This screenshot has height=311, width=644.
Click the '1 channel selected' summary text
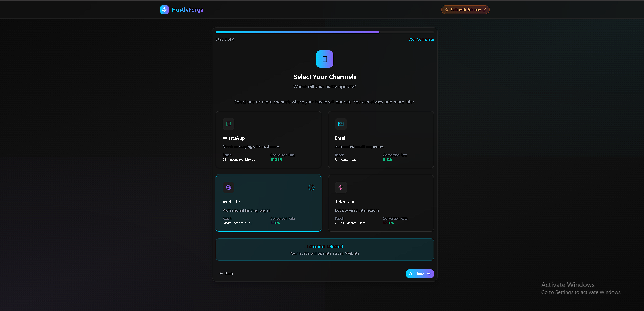pos(325,246)
